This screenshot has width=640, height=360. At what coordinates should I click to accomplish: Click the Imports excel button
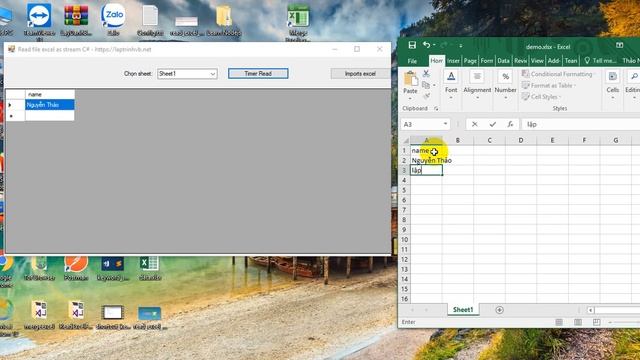(360, 73)
